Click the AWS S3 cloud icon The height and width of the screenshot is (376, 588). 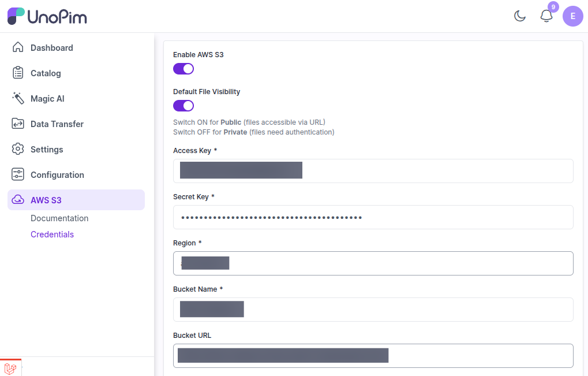point(18,200)
